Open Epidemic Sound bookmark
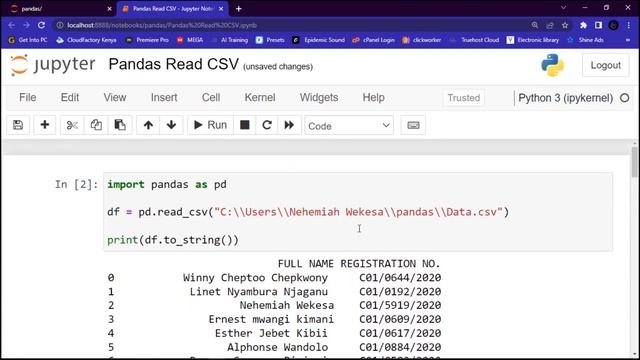 [x=319, y=40]
